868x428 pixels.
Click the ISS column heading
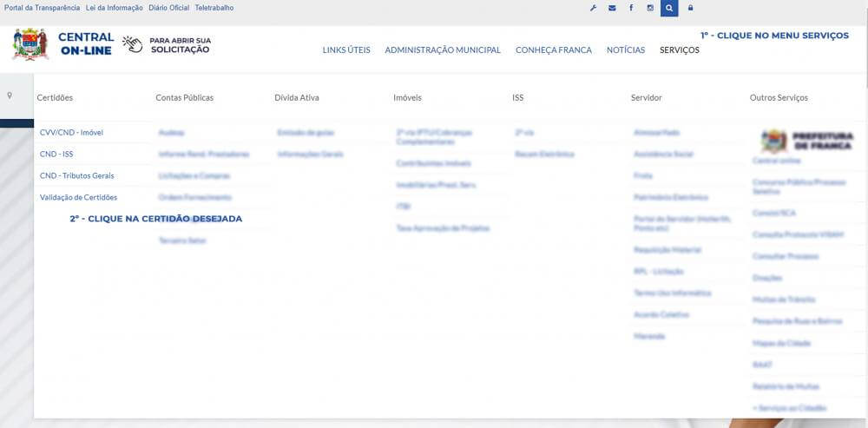pyautogui.click(x=517, y=97)
